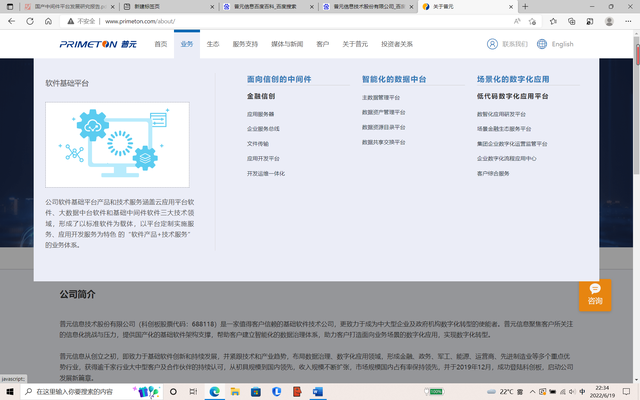
Task: Open the 数据共享交换平台 link
Action: tap(384, 142)
